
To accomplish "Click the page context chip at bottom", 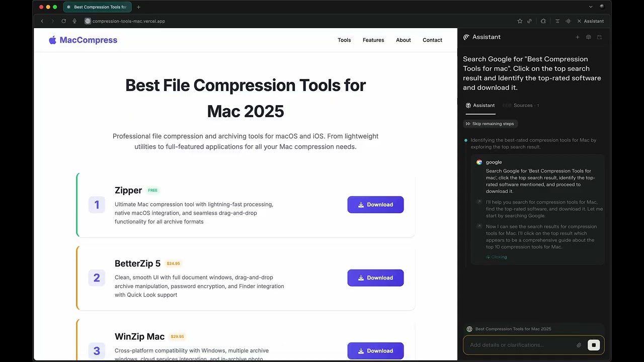I will pos(509,329).
